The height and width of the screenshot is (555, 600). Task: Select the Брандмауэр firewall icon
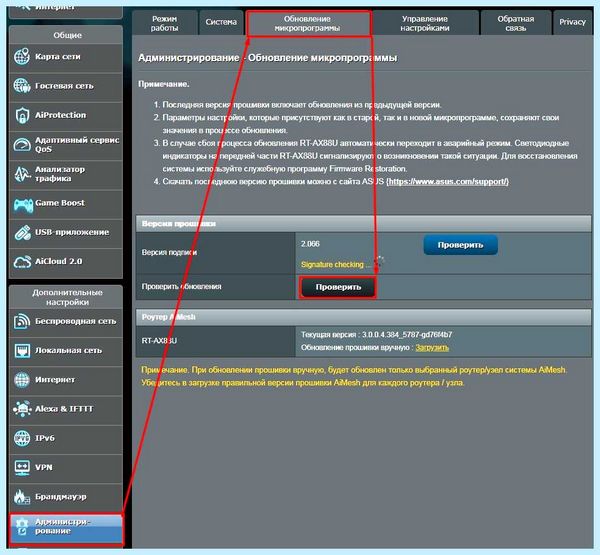pos(22,496)
